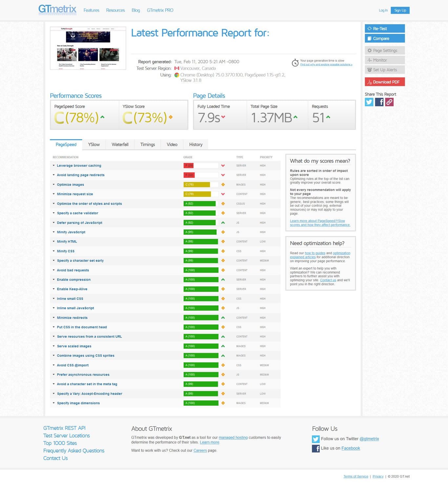The image size is (448, 483).
Task: Click YSlow Score diamond indicator
Action: pyautogui.click(x=171, y=117)
